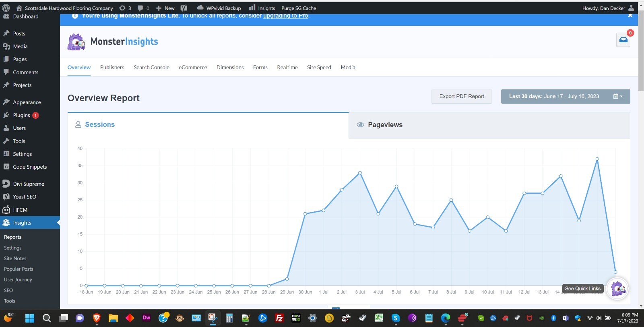Viewport: 644px width, 327px height.
Task: Click See Quick Links tooltip
Action: point(582,288)
